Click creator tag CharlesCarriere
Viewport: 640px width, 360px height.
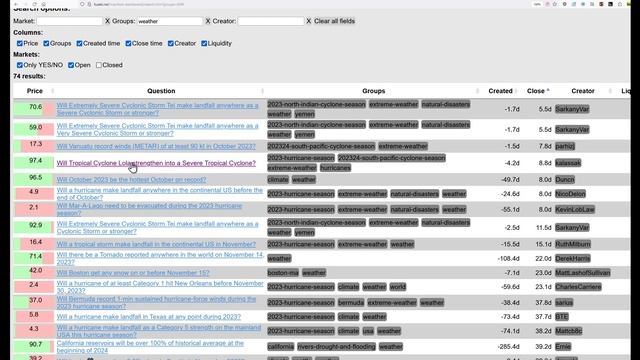pos(578,287)
